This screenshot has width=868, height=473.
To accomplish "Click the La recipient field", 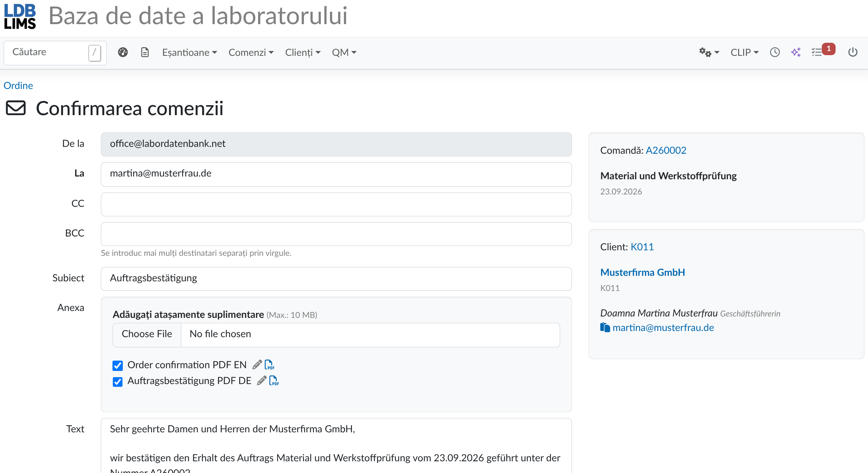I will point(336,174).
